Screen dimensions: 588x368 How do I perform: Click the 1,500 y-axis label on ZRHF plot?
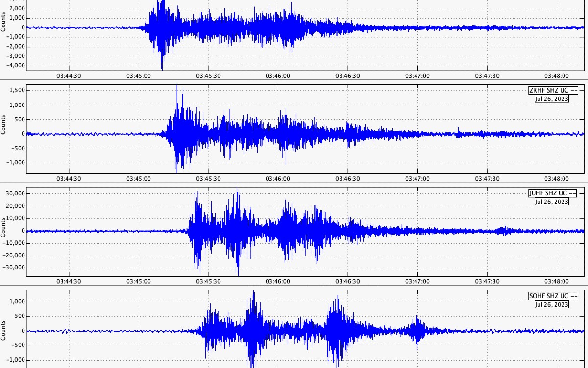[x=17, y=90]
